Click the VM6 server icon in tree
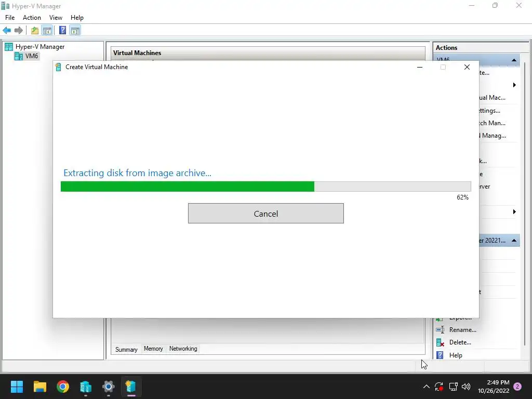Screen dimensions: 532x399 click(x=19, y=56)
